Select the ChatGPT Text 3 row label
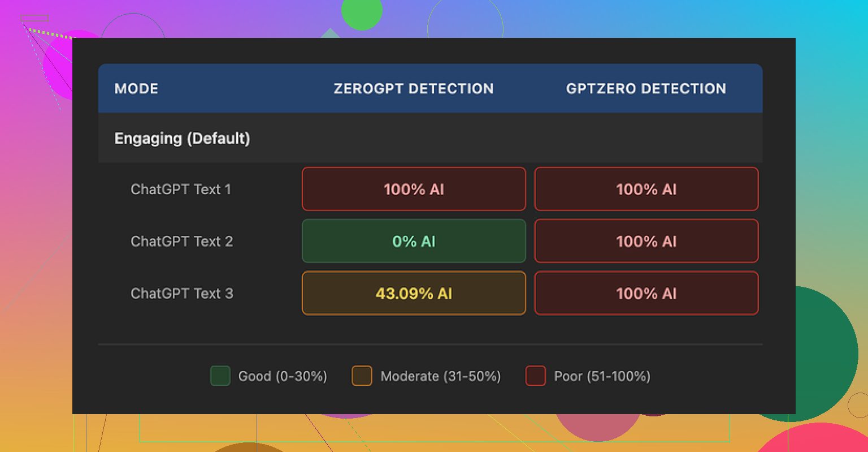This screenshot has height=452, width=868. click(x=181, y=294)
